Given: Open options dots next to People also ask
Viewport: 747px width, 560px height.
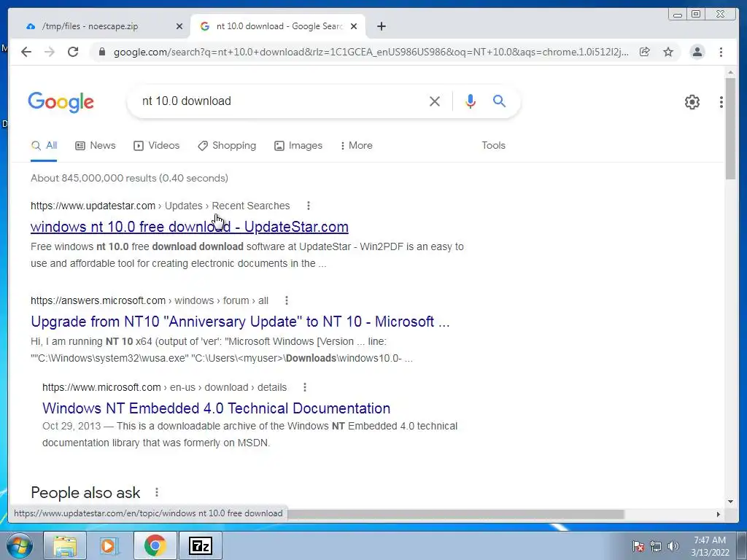Looking at the screenshot, I should (x=157, y=492).
